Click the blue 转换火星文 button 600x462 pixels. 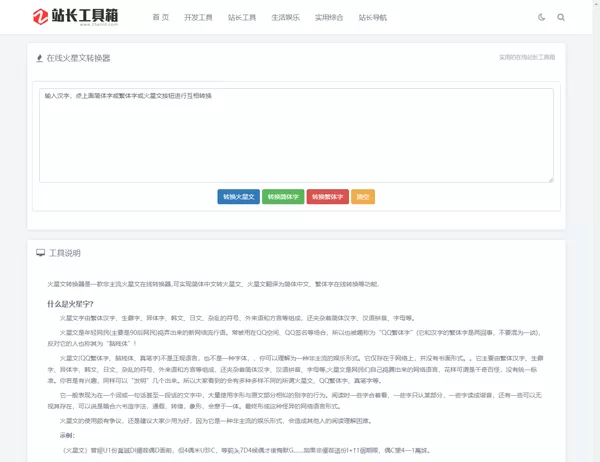pyautogui.click(x=239, y=197)
